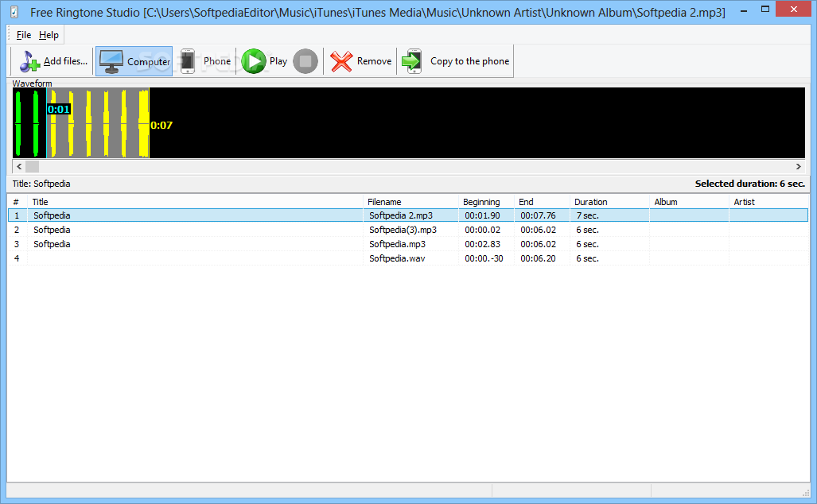Click the waveform horizontal scrollbar thumb
The height and width of the screenshot is (504, 817).
click(33, 167)
